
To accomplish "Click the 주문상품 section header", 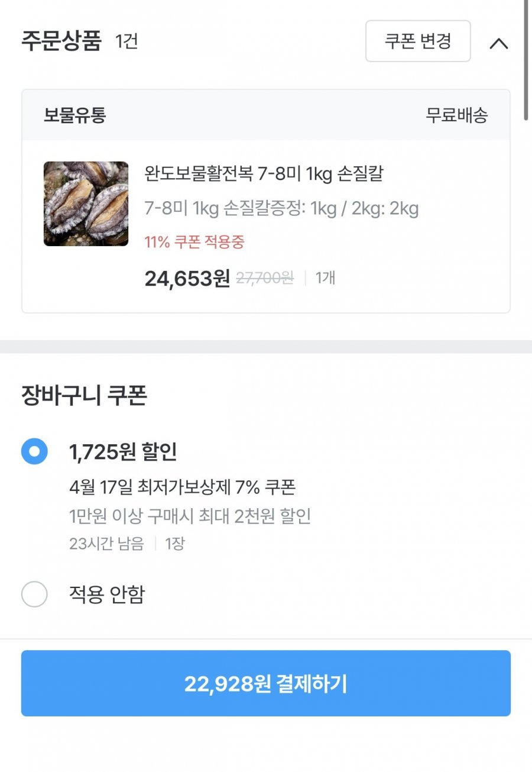I will coord(61,41).
